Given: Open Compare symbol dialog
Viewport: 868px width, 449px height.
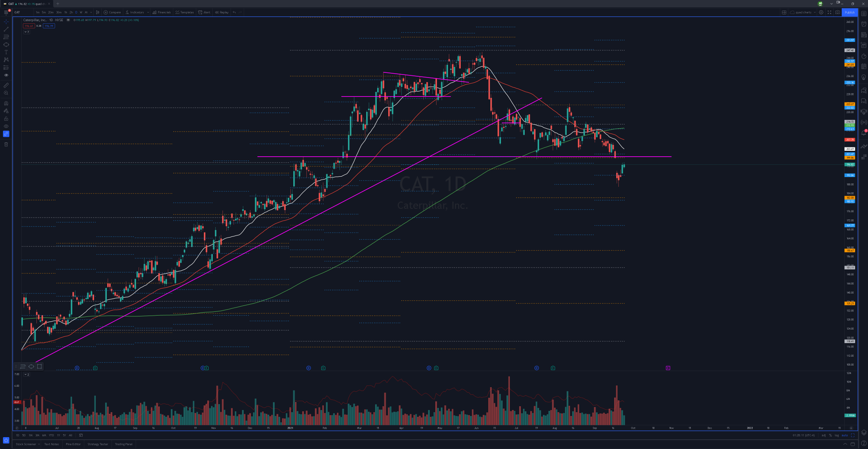Looking at the screenshot, I should pos(112,12).
